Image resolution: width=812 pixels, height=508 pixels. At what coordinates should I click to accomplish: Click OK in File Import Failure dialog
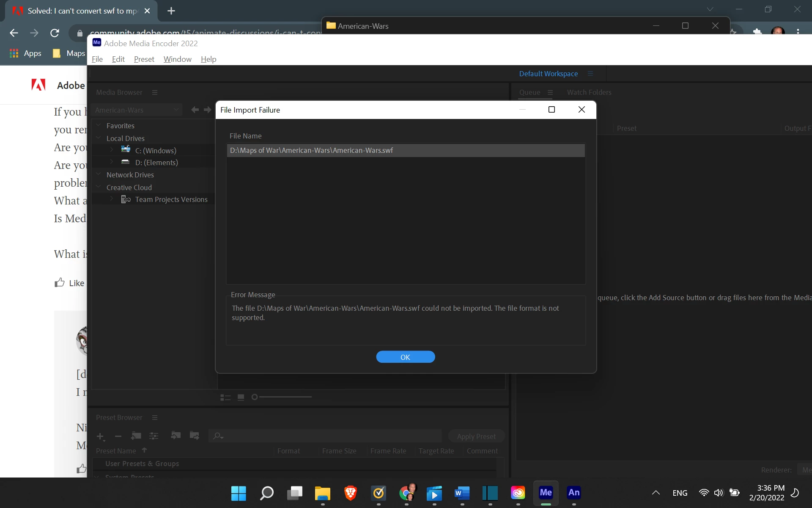click(405, 357)
